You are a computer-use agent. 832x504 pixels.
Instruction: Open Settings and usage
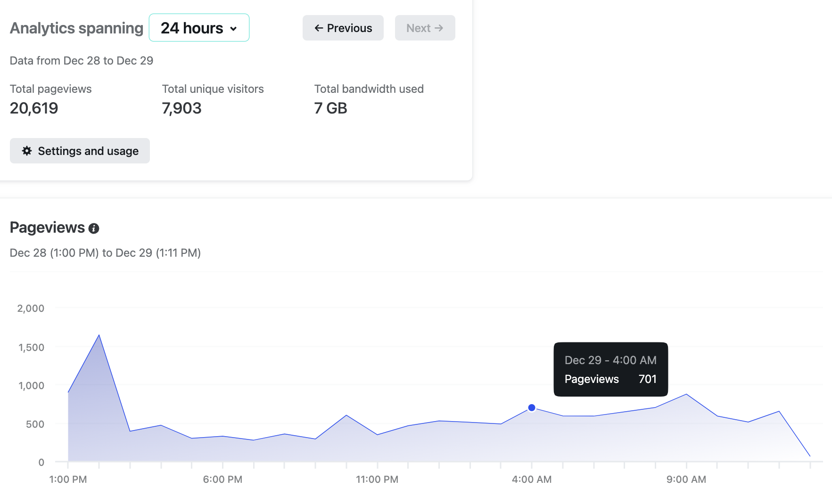[80, 151]
